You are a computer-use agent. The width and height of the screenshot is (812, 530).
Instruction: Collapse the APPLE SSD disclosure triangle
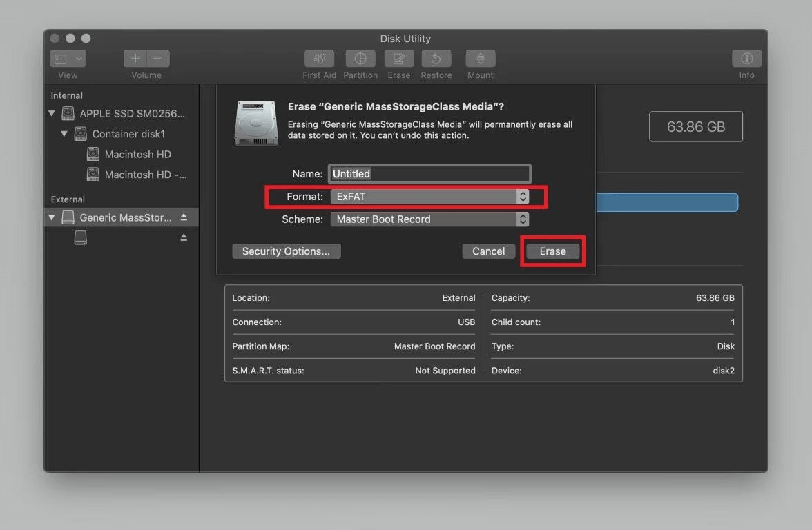click(x=52, y=113)
